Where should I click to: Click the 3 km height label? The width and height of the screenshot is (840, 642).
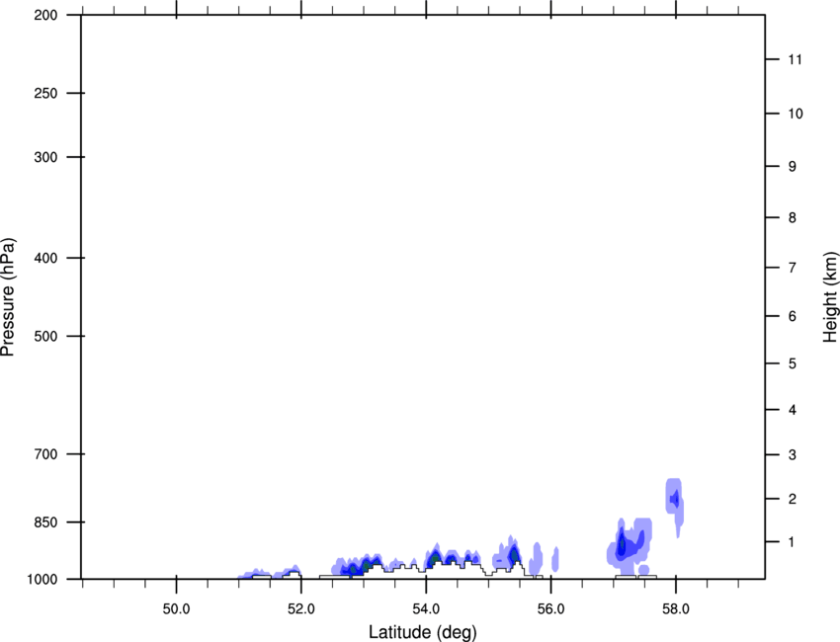[793, 454]
